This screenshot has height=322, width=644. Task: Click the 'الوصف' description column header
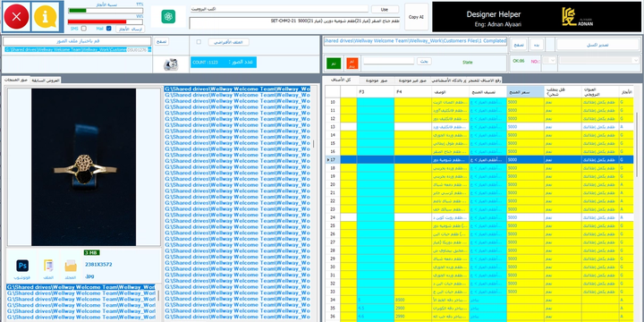[x=451, y=91]
